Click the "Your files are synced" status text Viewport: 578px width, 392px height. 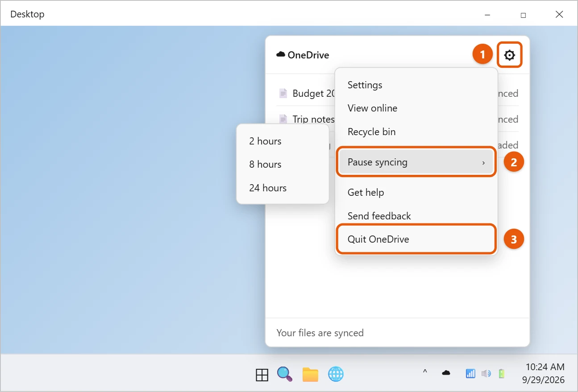[x=320, y=333]
